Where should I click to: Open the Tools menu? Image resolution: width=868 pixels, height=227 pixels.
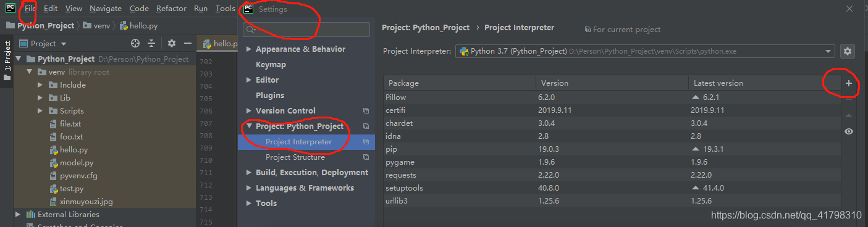coord(225,9)
